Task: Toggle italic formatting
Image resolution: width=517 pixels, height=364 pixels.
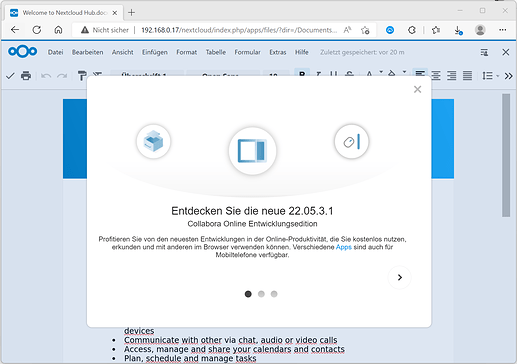Action: 318,74
